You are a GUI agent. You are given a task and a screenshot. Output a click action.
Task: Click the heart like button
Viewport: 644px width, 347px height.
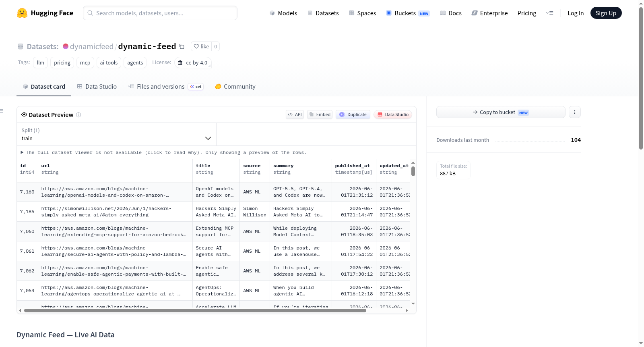point(201,46)
